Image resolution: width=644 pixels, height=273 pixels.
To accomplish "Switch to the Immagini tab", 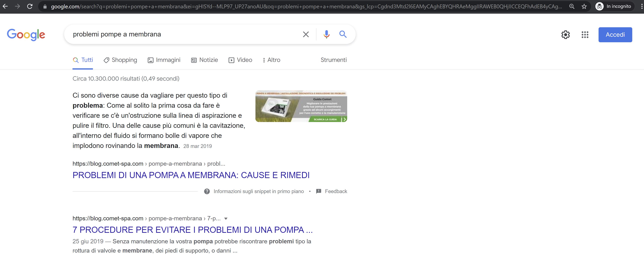I will point(164,60).
